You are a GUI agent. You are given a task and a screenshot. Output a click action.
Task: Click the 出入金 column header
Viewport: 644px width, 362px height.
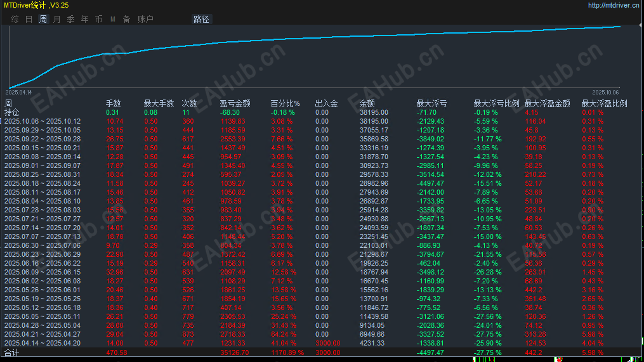[x=327, y=104]
